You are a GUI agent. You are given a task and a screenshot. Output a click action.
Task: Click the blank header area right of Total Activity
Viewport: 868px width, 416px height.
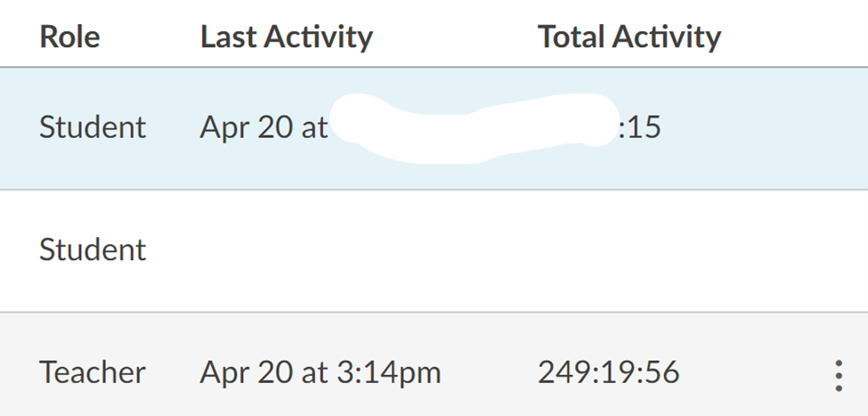pyautogui.click(x=792, y=37)
